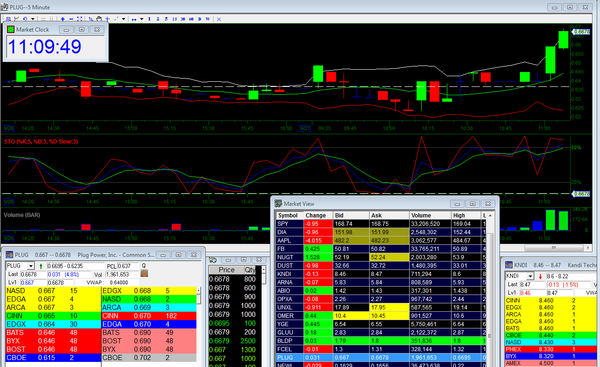This screenshot has height=367, width=600.
Task: Sort Market View by Bid column header
Action: click(351, 215)
